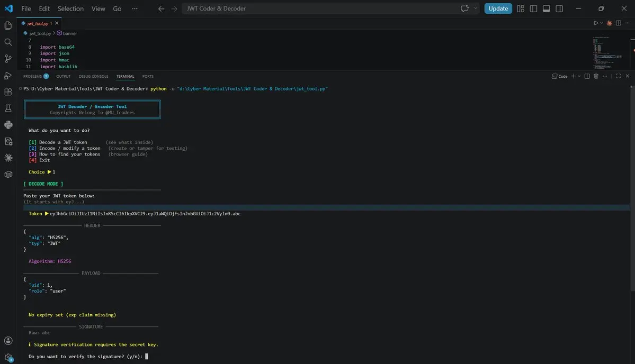
Task: Open the Source Control view
Action: (x=8, y=59)
